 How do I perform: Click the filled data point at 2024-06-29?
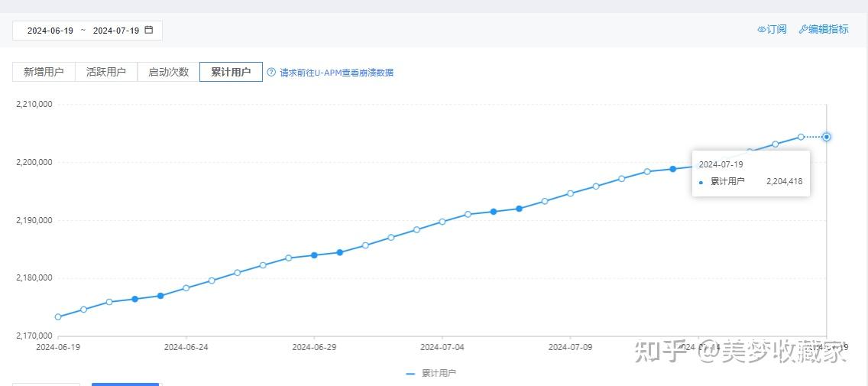[x=314, y=255]
